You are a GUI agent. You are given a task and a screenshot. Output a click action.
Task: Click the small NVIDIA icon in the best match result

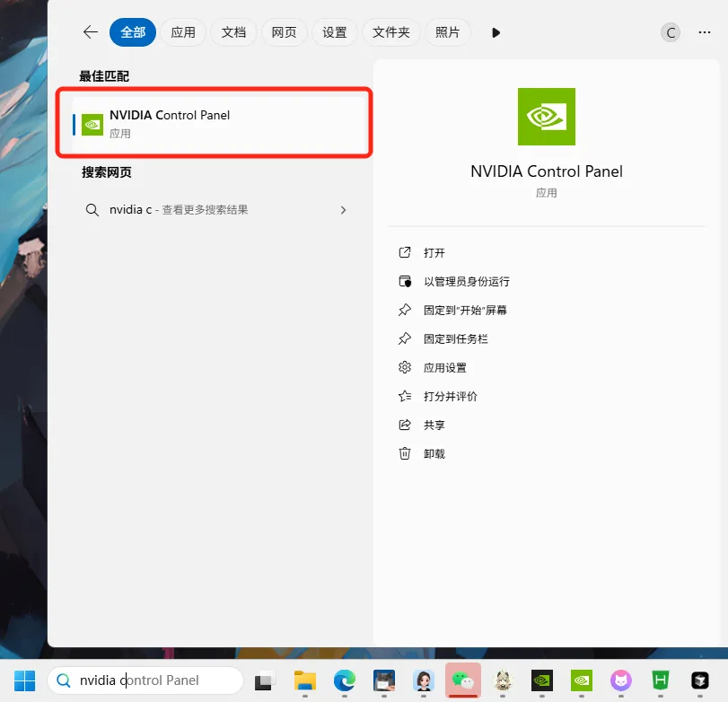[92, 125]
